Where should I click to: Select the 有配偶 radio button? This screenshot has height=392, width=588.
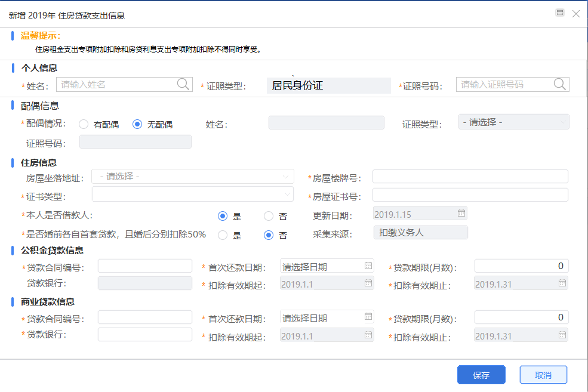click(x=84, y=124)
